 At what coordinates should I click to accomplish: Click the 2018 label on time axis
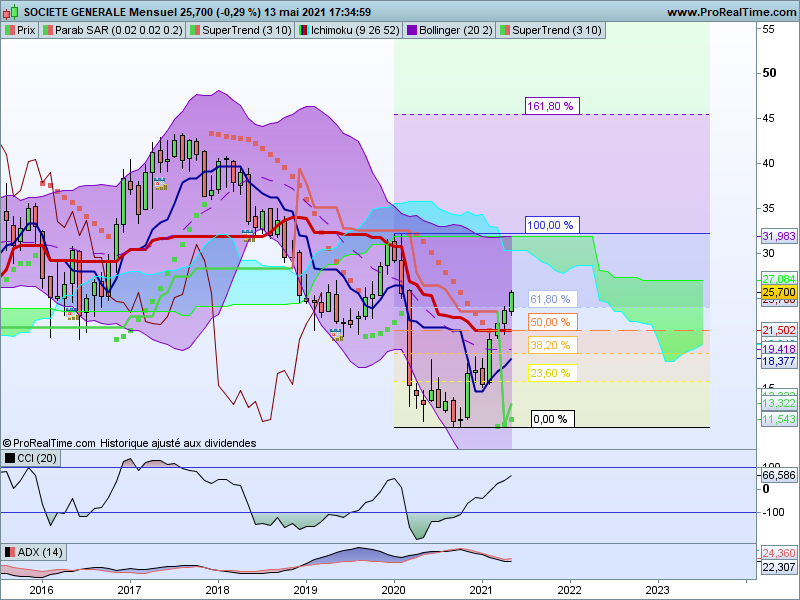tap(218, 590)
